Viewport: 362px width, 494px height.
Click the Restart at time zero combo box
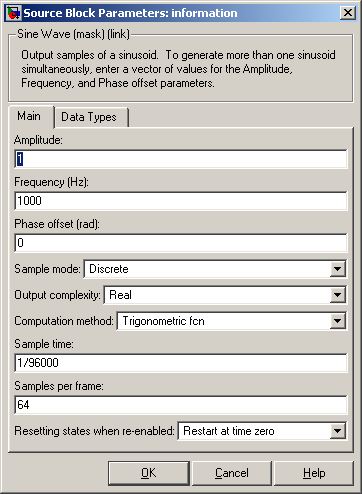tap(262, 431)
